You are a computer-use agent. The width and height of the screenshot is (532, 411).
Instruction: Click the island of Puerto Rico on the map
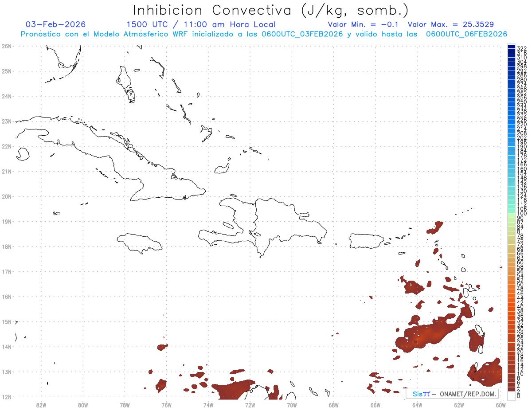coord(367,241)
